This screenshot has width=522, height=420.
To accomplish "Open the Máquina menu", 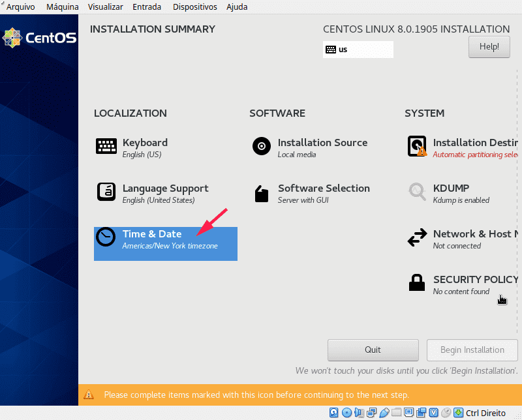I will [62, 7].
